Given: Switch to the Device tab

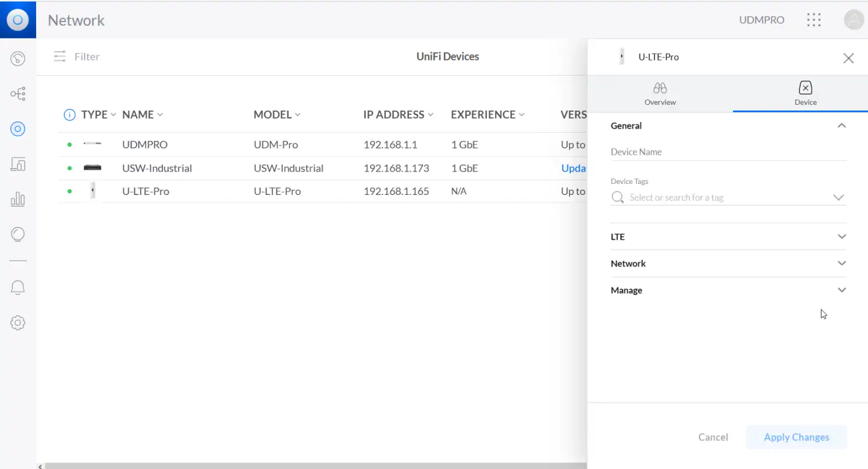Looking at the screenshot, I should (805, 94).
